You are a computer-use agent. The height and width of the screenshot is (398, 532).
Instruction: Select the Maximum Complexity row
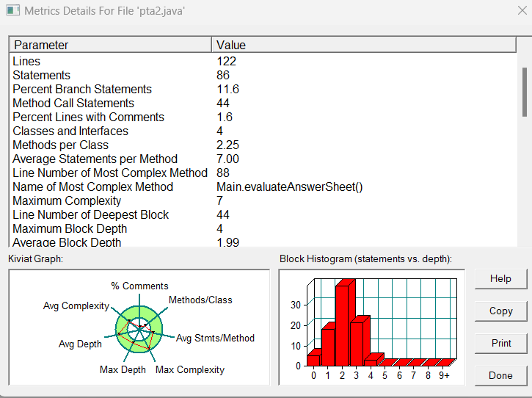coord(263,200)
